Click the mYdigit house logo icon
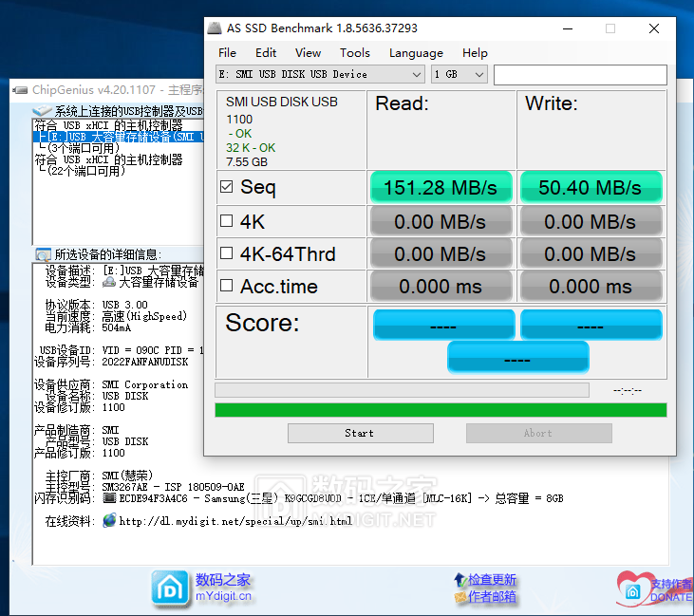Screen dimensions: 694x616 coord(170,588)
